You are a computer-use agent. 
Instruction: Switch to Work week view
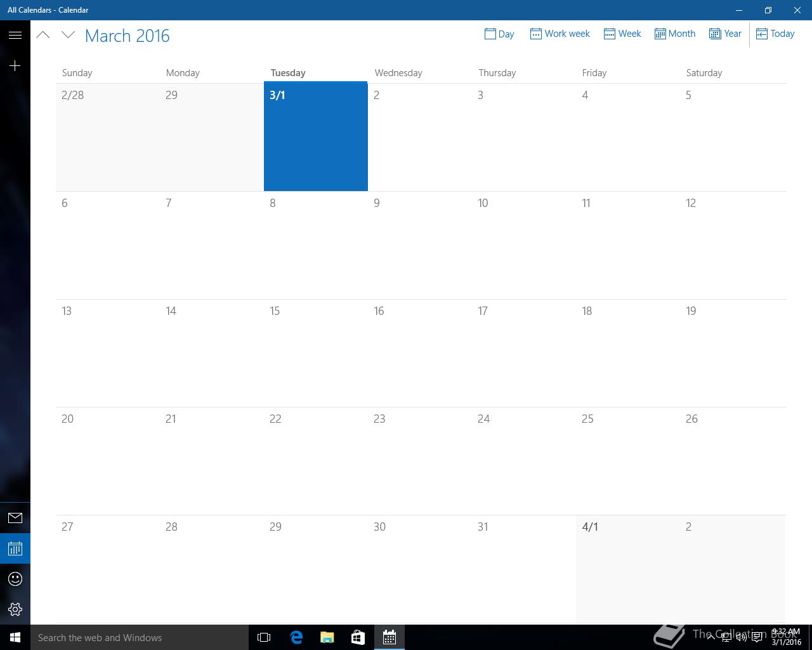click(560, 34)
